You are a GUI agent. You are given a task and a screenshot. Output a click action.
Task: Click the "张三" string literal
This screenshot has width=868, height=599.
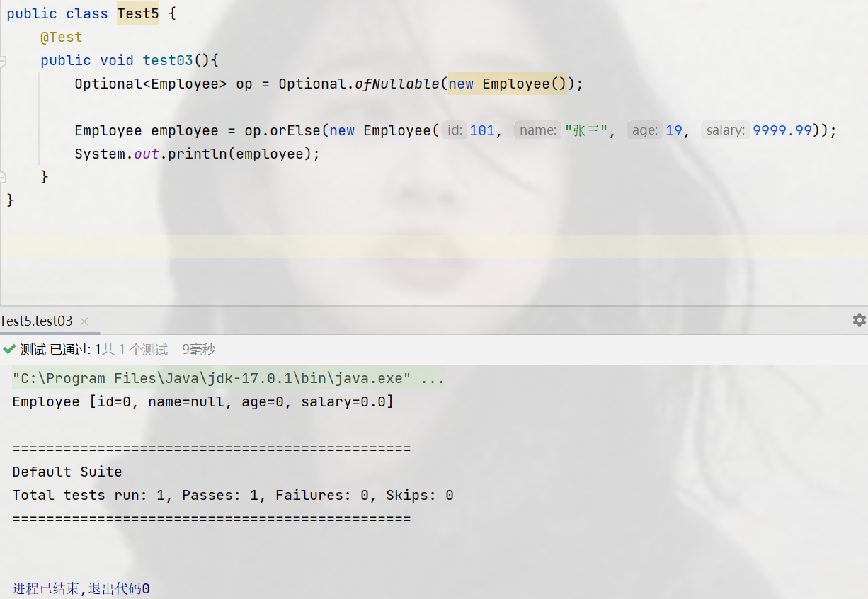[586, 130]
